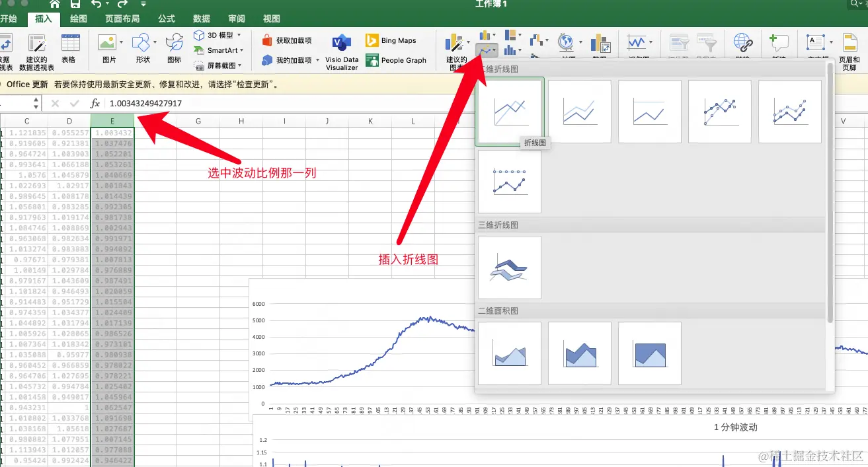Click the line chart (折线图) ribbon button
The height and width of the screenshot is (467, 868).
487,50
